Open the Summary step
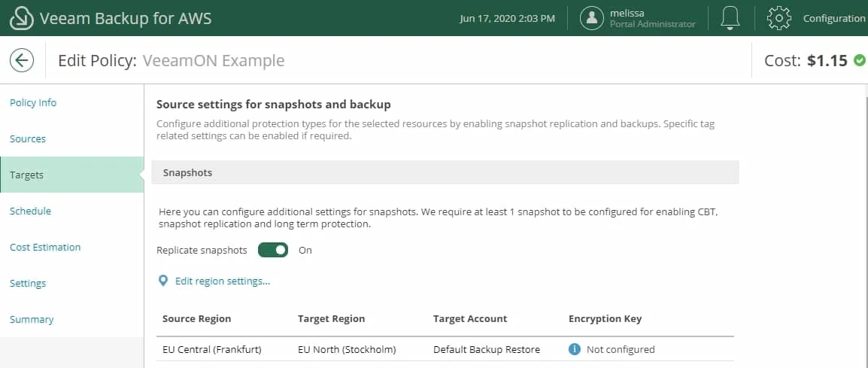The height and width of the screenshot is (368, 868). pos(32,319)
